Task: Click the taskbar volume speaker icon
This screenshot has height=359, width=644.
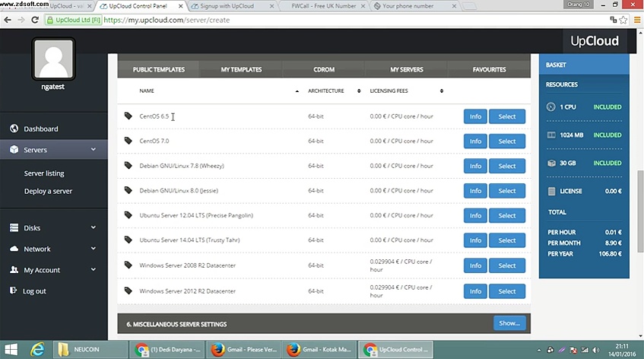Action: [596, 350]
